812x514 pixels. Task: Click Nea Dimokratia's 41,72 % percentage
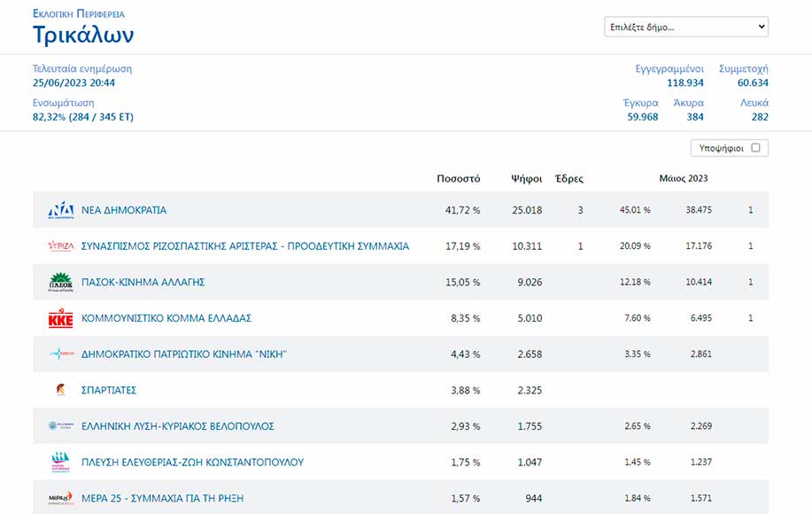462,210
